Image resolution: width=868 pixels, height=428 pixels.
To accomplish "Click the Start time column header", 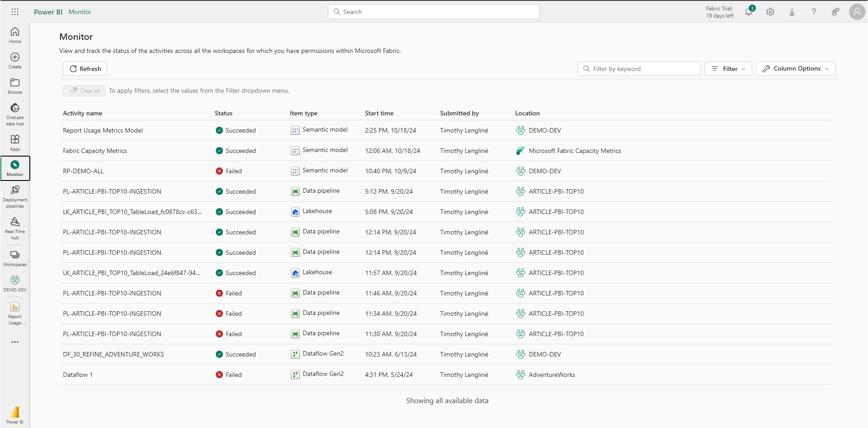I will coord(379,113).
